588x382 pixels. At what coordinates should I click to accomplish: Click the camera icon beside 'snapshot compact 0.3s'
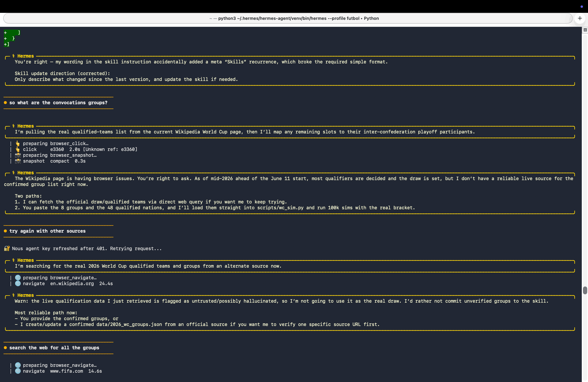(18, 161)
